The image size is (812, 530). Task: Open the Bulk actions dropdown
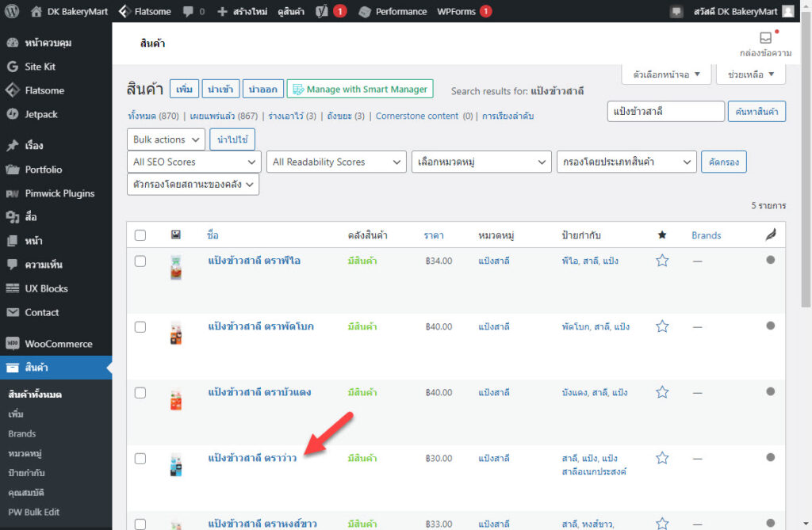pyautogui.click(x=166, y=139)
